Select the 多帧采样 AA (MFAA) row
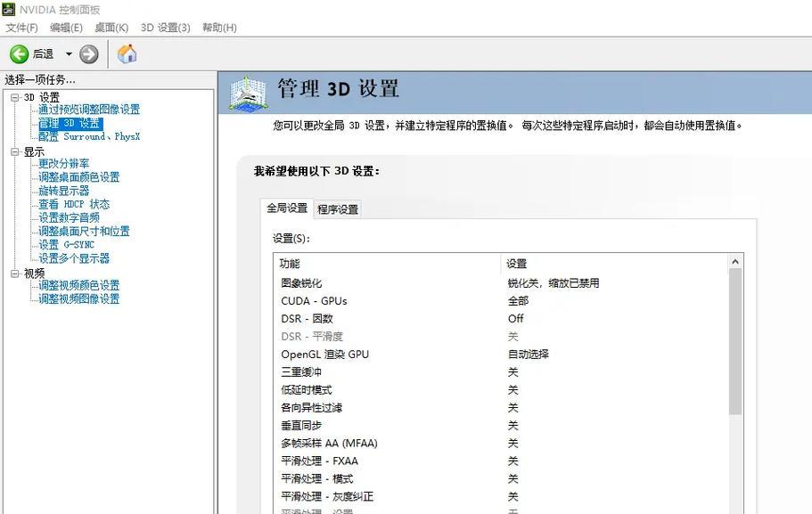 click(x=501, y=443)
